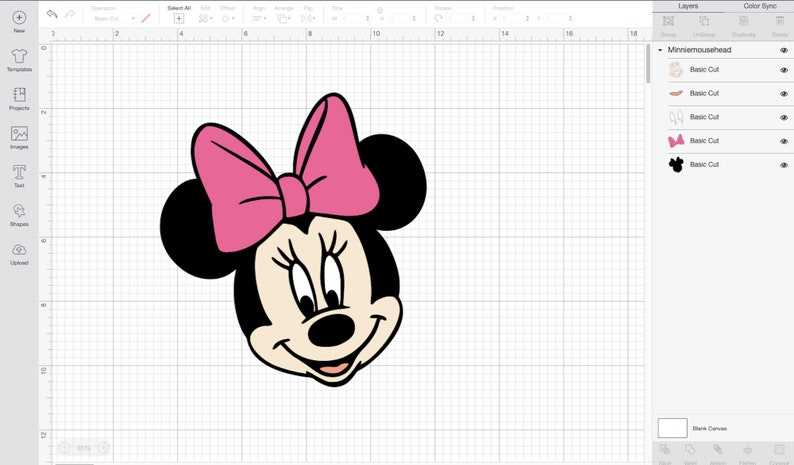Open the Shapes tool
794x465 pixels.
click(x=19, y=211)
